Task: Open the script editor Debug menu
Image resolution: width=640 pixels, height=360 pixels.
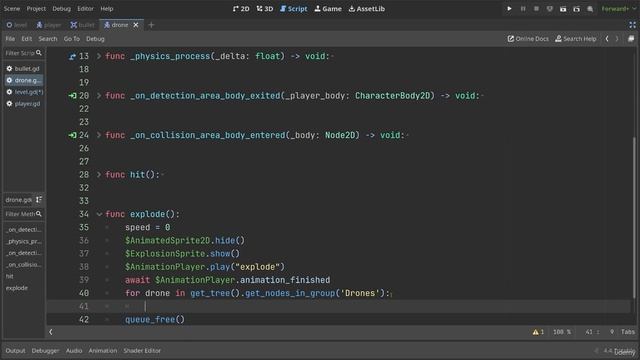Action: (95, 39)
